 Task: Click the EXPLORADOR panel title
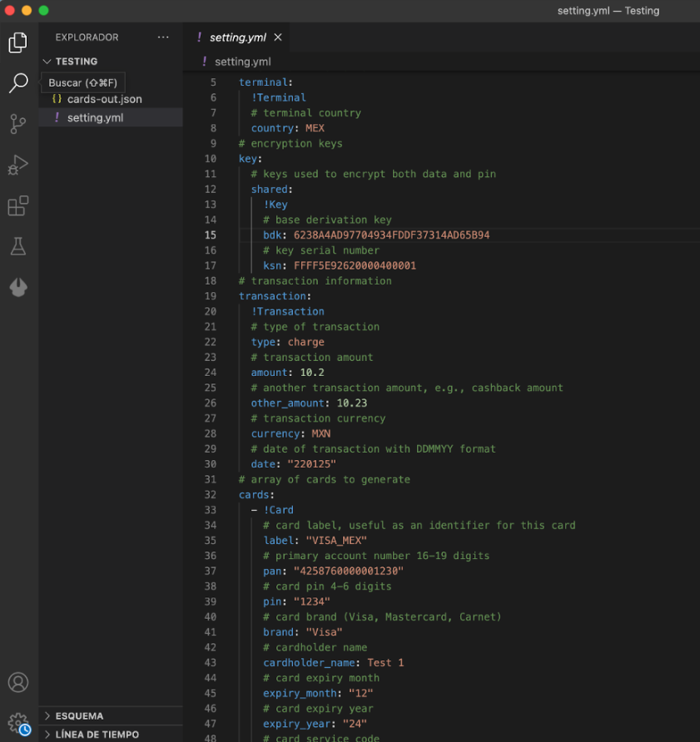(x=87, y=37)
